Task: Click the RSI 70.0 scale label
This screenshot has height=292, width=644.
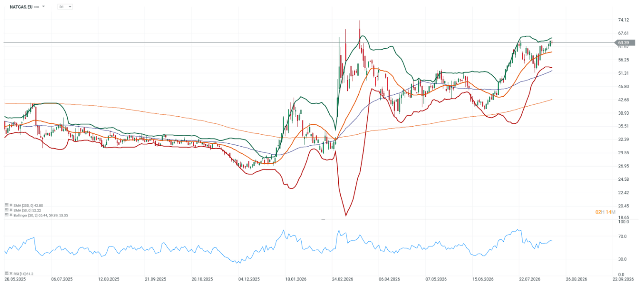Action: 622,236
